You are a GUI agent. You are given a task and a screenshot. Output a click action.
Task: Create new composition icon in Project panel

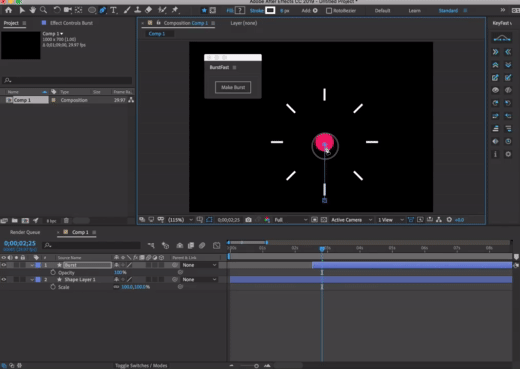tap(25, 221)
